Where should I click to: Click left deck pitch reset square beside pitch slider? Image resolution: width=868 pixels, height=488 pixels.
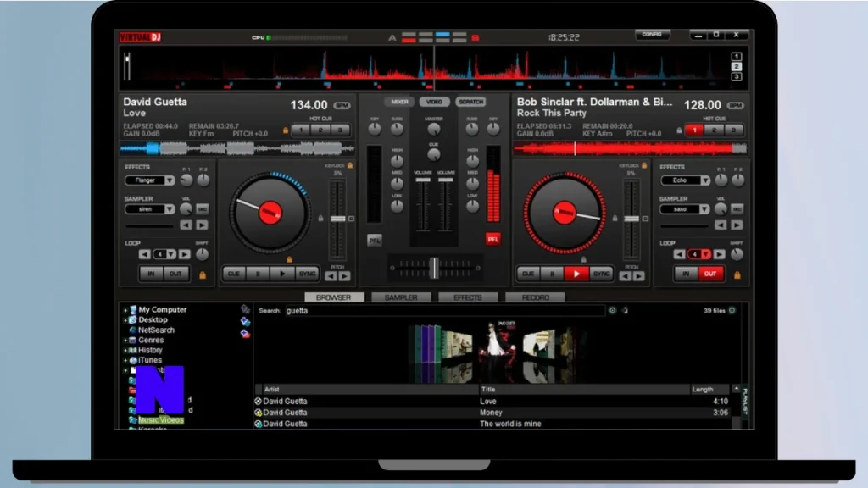point(351,219)
